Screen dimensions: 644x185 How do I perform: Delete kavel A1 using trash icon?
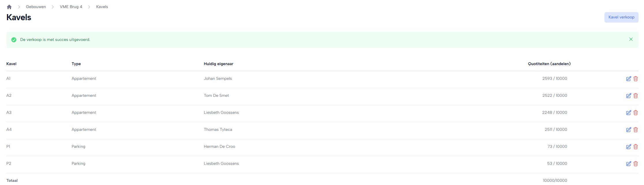(635, 79)
